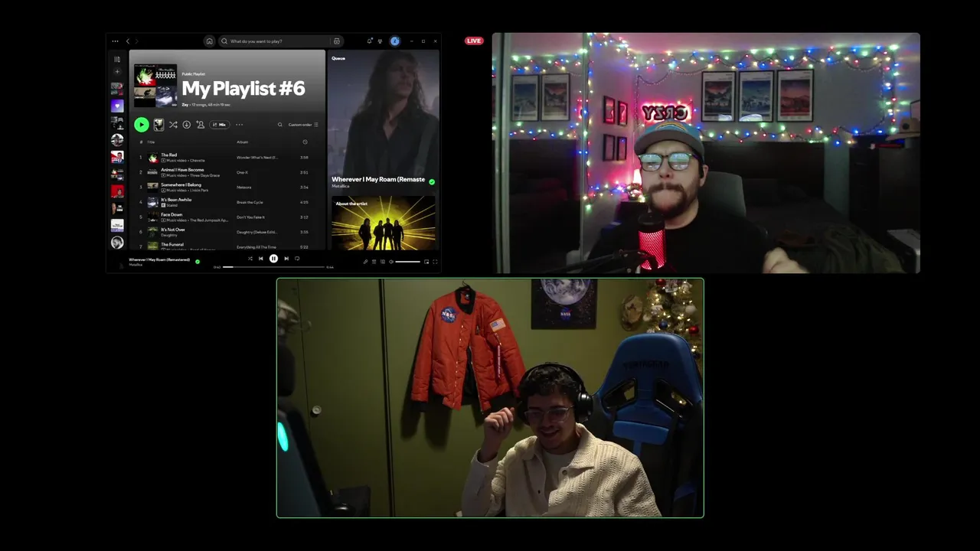Seek using the song progress bar

pyautogui.click(x=273, y=267)
